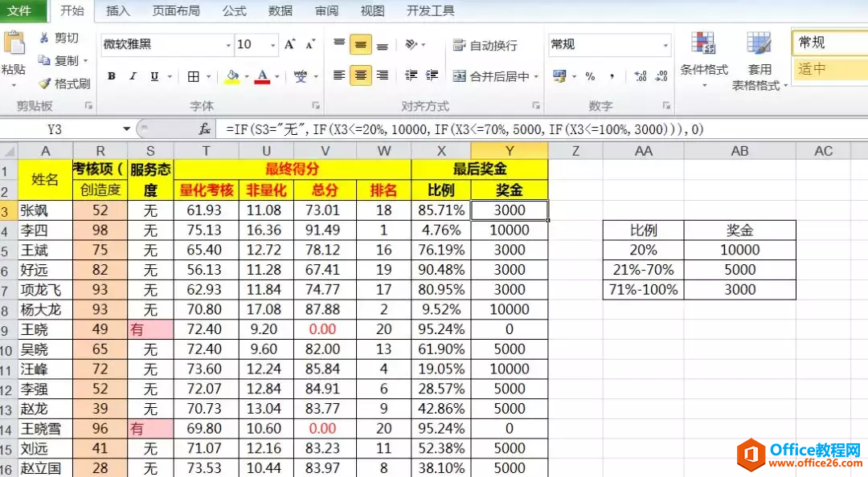The image size is (868, 477).
Task: Open the 字体 font dialog launcher
Action: (316, 105)
